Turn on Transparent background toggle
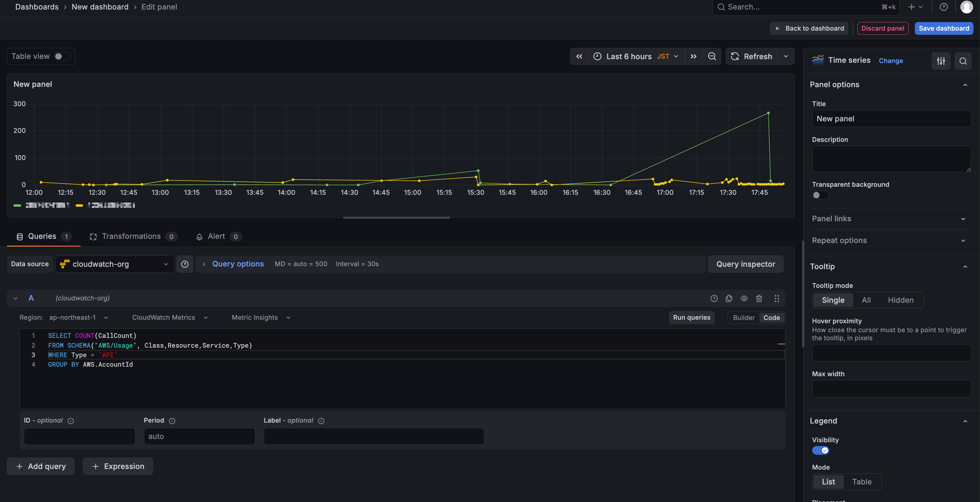This screenshot has width=980, height=502. point(820,195)
